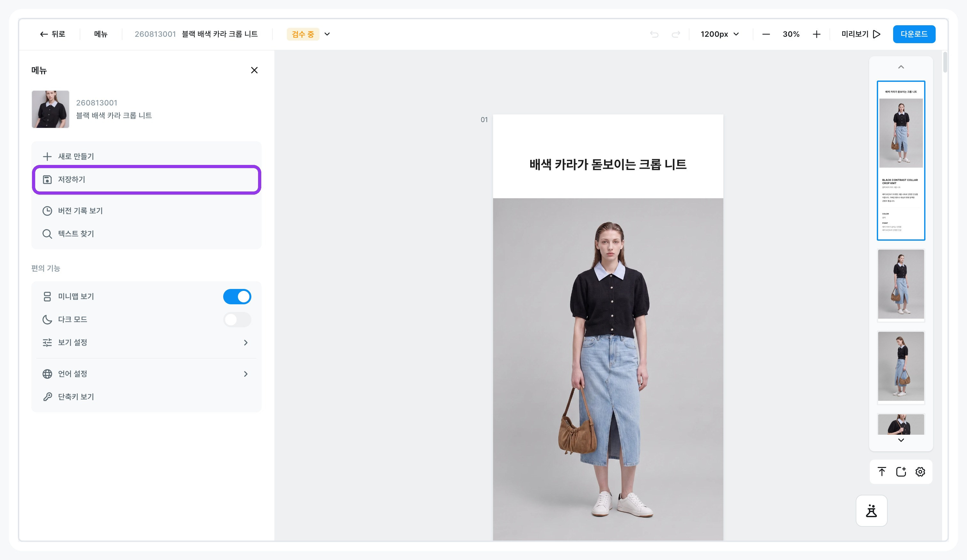967x560 pixels.
Task: Click the redo arrow icon
Action: pyautogui.click(x=676, y=34)
